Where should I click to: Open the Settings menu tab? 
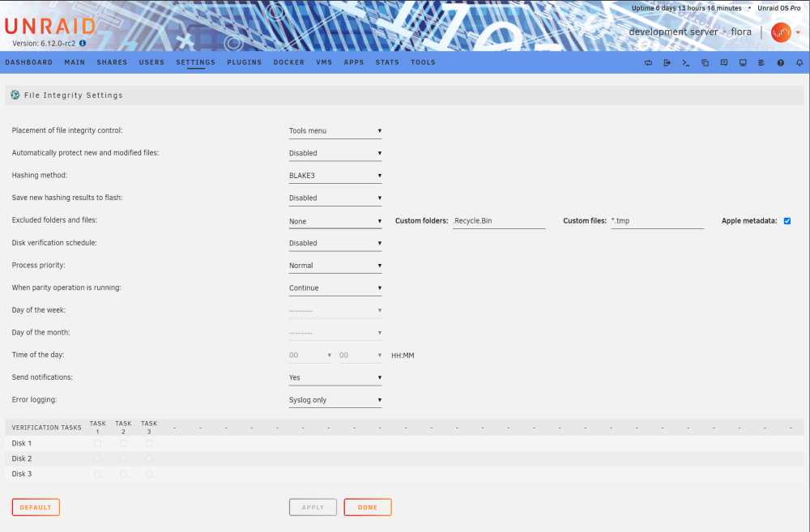pyautogui.click(x=196, y=62)
